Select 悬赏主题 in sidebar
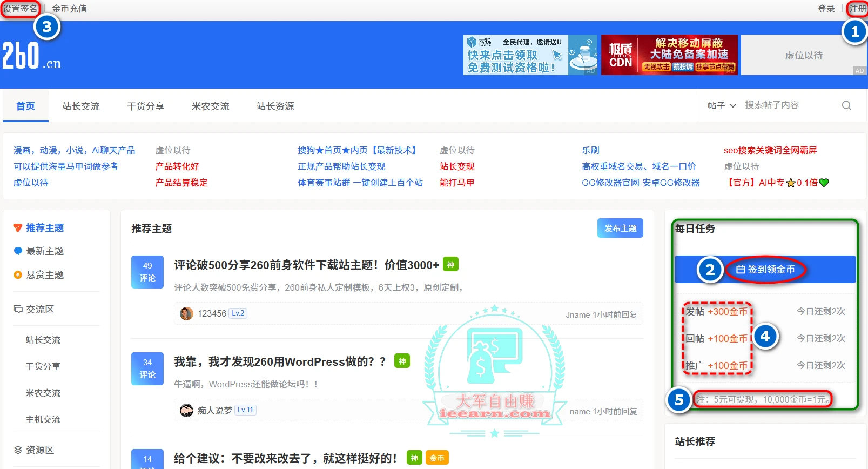This screenshot has height=469, width=868. (x=45, y=275)
